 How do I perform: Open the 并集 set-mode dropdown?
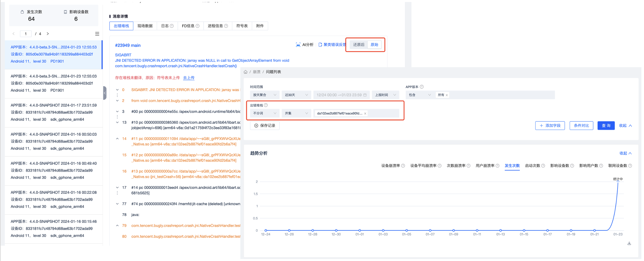coord(296,113)
